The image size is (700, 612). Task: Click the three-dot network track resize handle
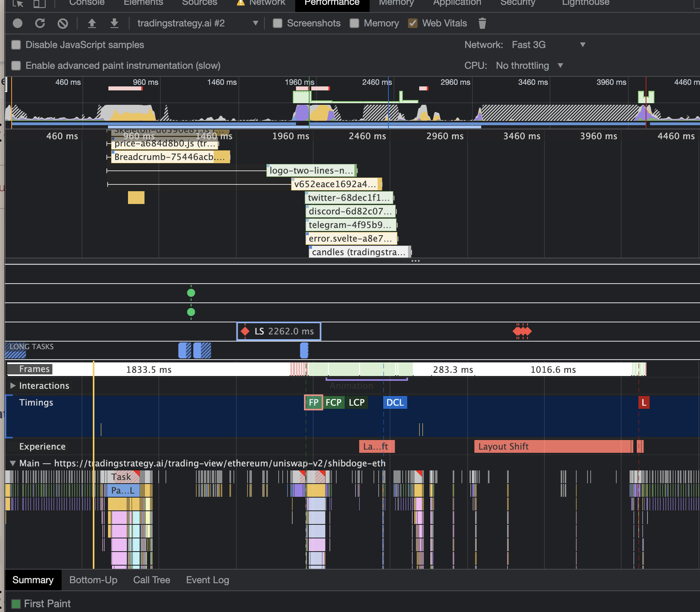[x=416, y=261]
